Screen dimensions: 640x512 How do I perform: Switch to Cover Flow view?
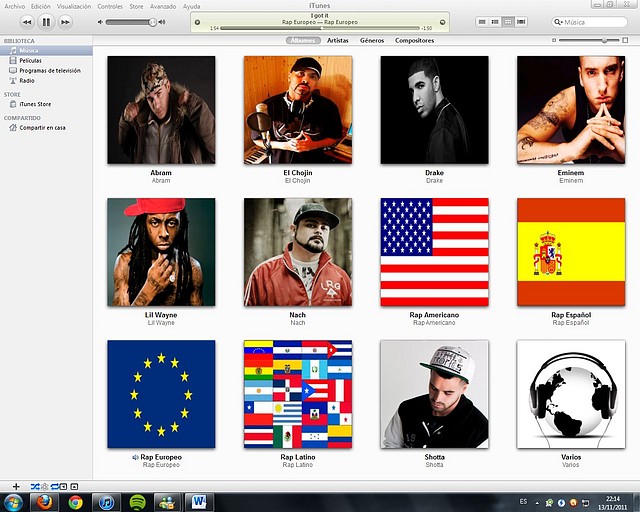point(521,22)
